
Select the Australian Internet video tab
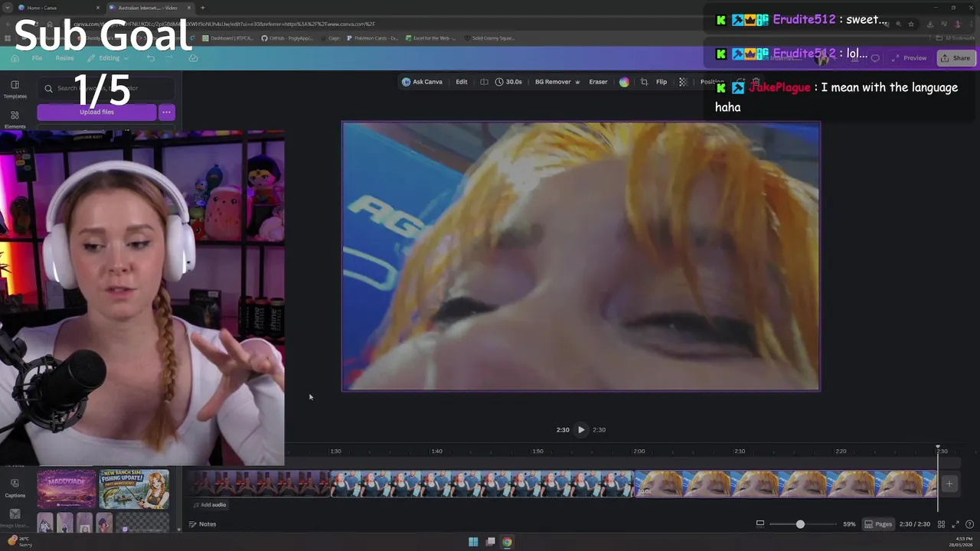(x=149, y=8)
